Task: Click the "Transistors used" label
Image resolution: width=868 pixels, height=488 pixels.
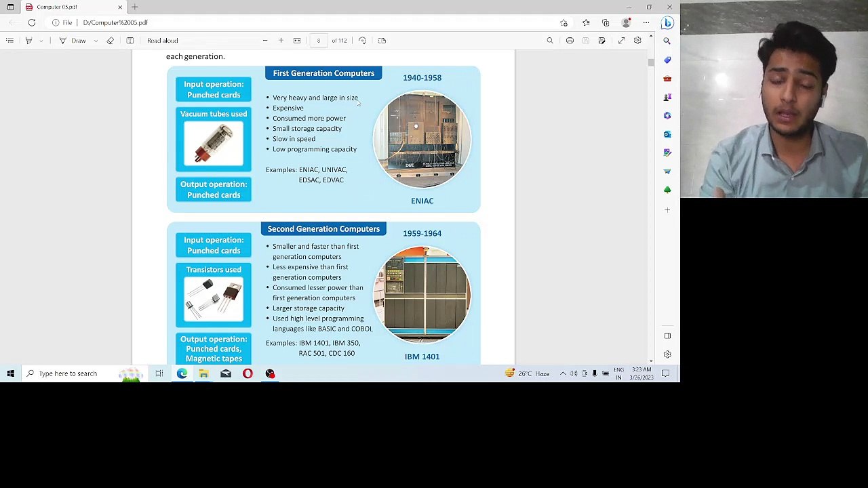Action: click(214, 270)
